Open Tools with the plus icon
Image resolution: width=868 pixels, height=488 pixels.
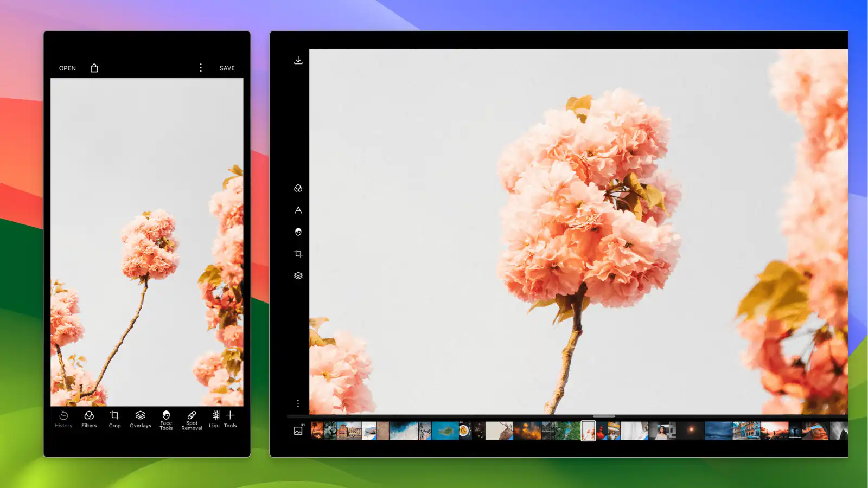coord(231,420)
